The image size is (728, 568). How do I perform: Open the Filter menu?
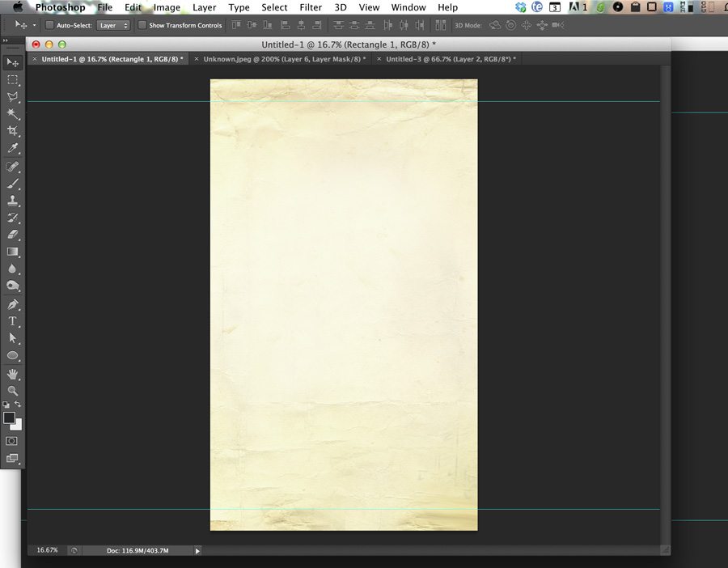[x=311, y=7]
